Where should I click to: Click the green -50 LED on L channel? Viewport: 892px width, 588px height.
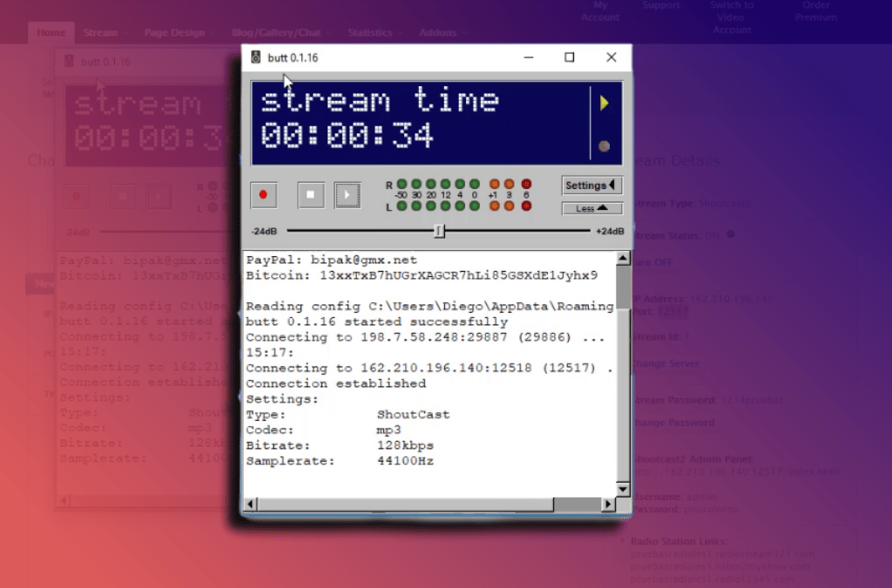tap(402, 206)
